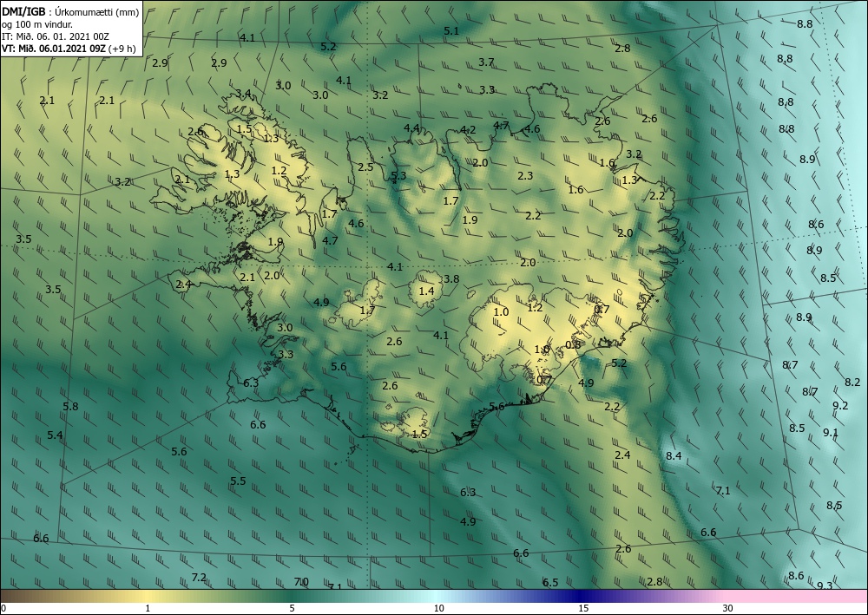
Task: Click the 'VT: Mið. 06.01.2021 09Z (+9 h)' line
Action: 69,49
